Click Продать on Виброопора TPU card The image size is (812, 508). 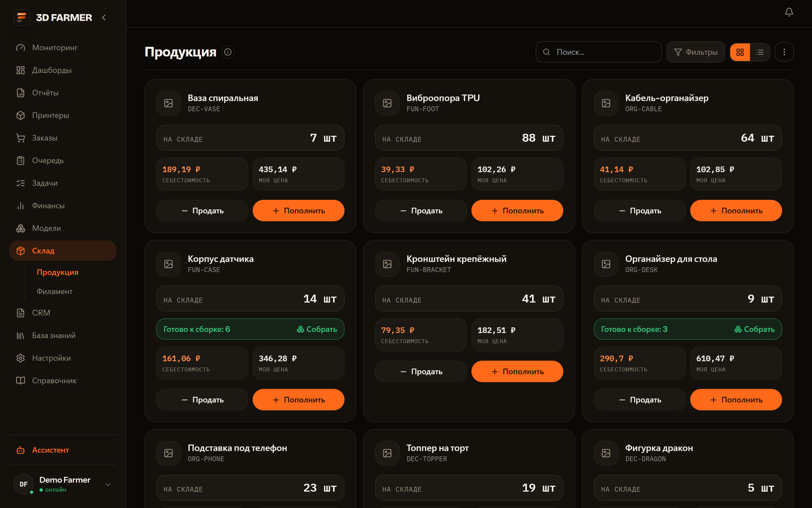point(421,211)
